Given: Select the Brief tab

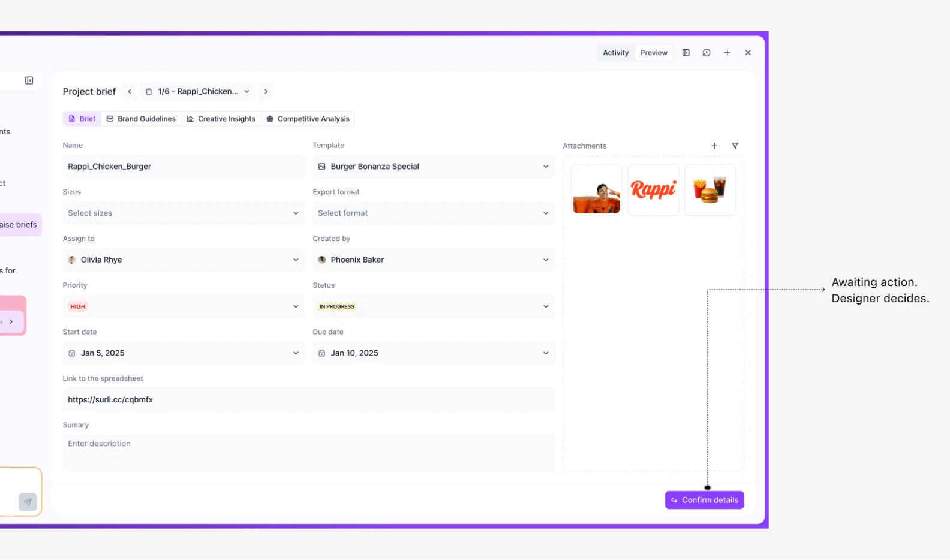Looking at the screenshot, I should 82,119.
